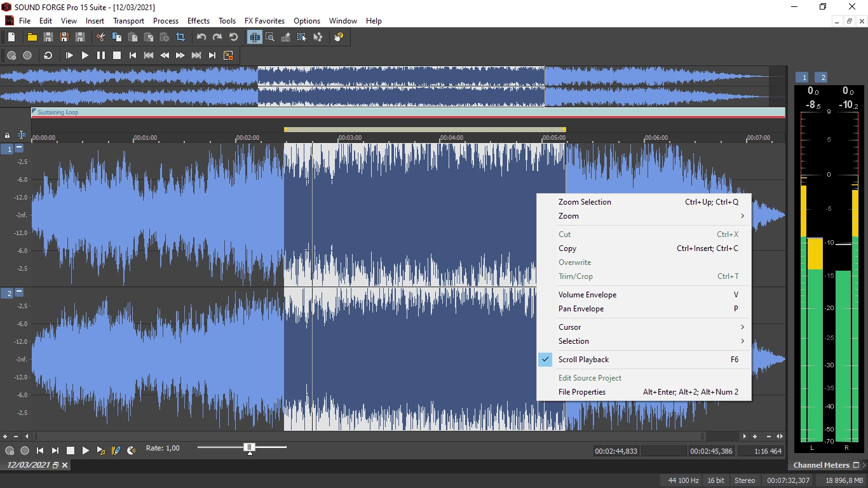Click the What's This help icon
868x488 pixels.
coord(339,37)
